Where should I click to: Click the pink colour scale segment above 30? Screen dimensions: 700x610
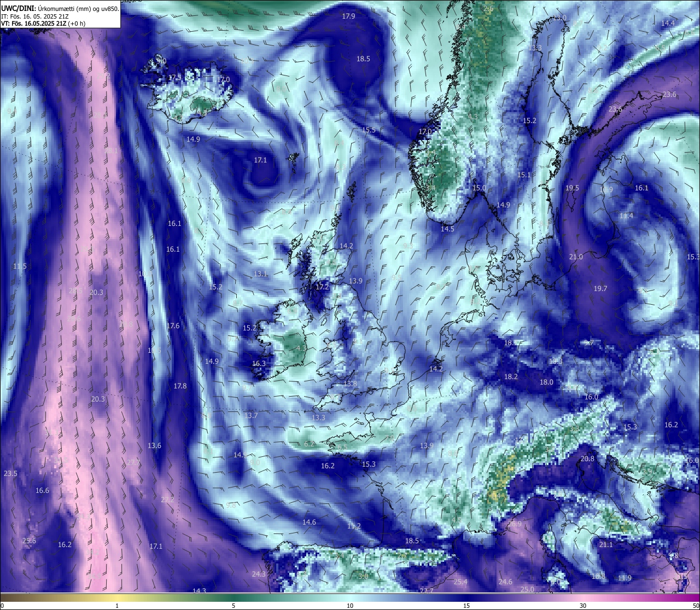pos(583,597)
